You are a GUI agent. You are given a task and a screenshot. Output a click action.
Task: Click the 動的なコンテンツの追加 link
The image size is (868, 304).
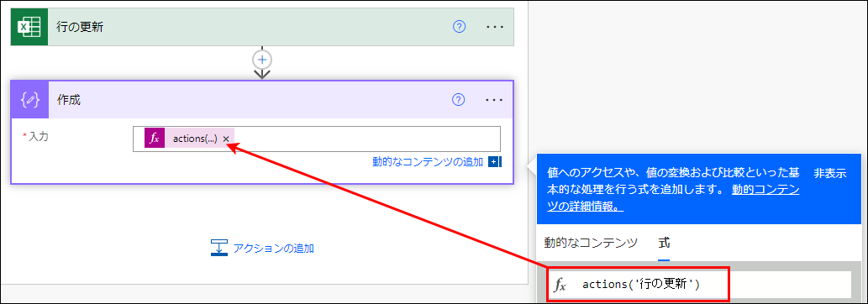tap(428, 162)
